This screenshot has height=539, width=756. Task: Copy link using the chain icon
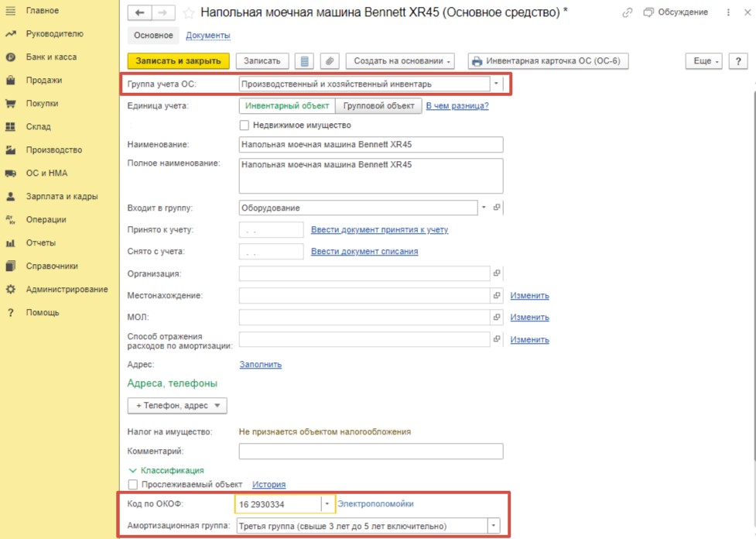point(627,13)
